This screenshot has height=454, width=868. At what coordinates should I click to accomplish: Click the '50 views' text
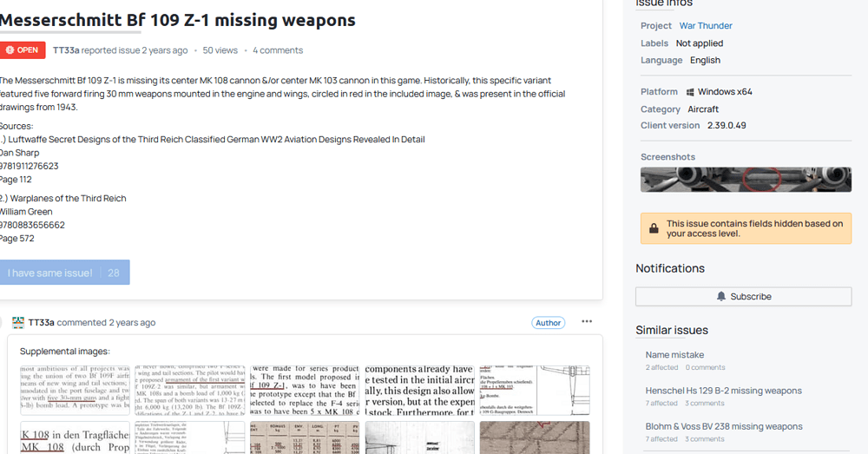click(x=220, y=50)
